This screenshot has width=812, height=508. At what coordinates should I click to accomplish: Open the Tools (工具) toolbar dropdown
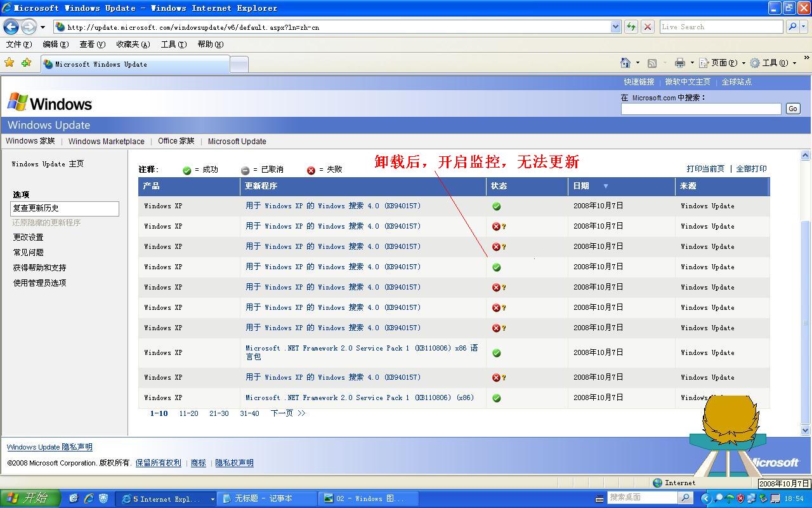click(773, 63)
